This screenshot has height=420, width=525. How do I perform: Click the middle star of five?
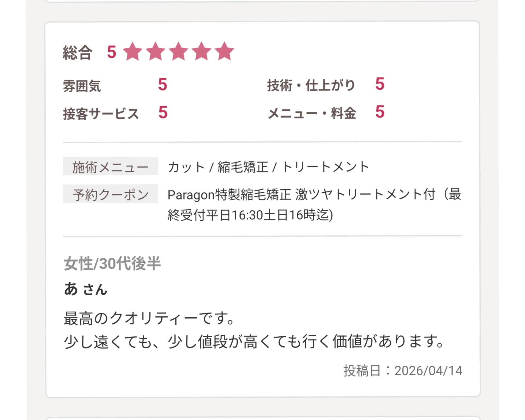[x=179, y=51]
